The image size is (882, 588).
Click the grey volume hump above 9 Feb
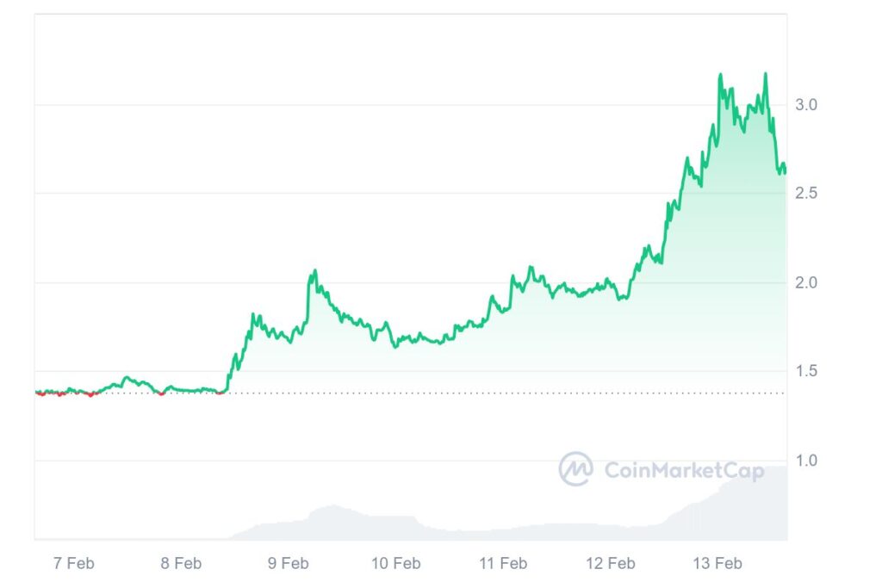coord(326,517)
